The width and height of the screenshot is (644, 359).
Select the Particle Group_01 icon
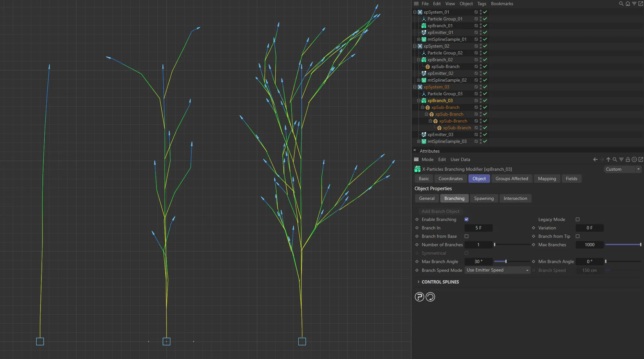click(423, 19)
